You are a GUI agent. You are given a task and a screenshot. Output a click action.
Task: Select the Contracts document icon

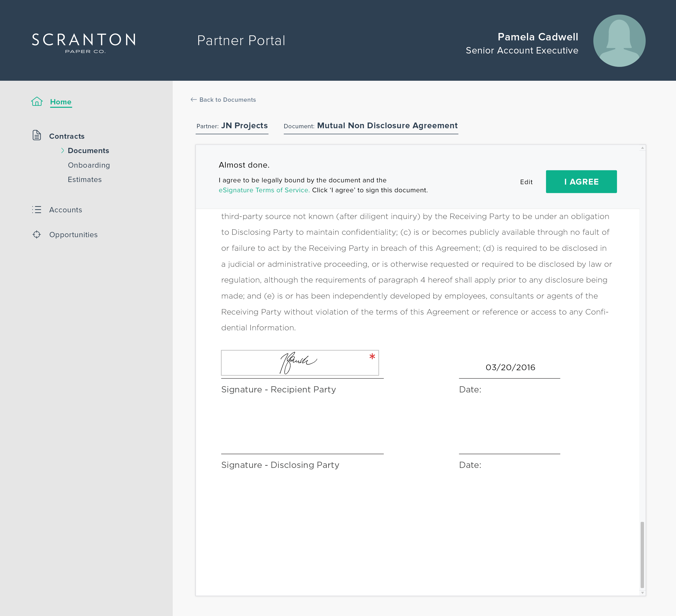pyautogui.click(x=37, y=135)
